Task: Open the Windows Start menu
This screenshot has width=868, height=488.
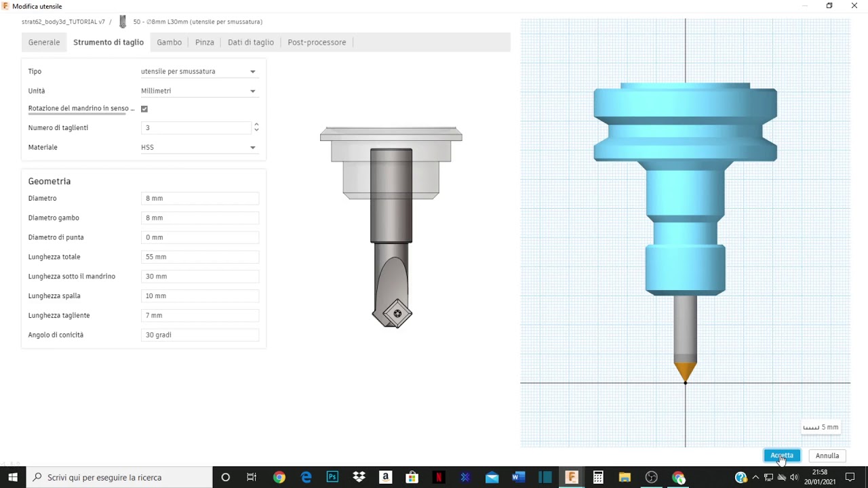Action: pyautogui.click(x=13, y=477)
